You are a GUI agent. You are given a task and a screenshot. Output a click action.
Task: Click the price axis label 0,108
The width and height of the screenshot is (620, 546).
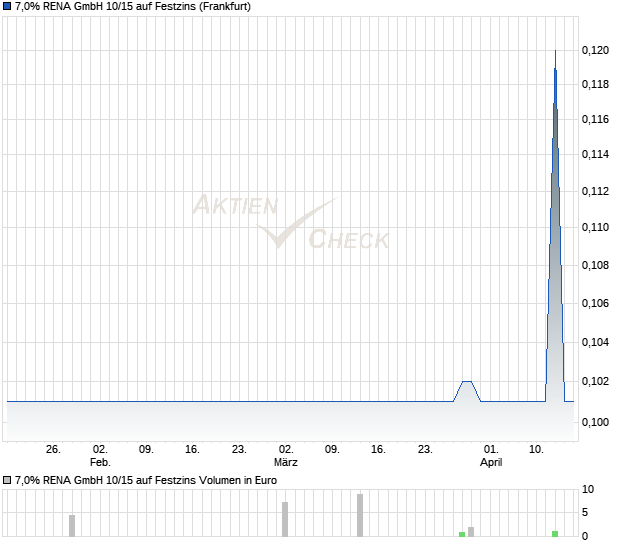click(x=595, y=265)
